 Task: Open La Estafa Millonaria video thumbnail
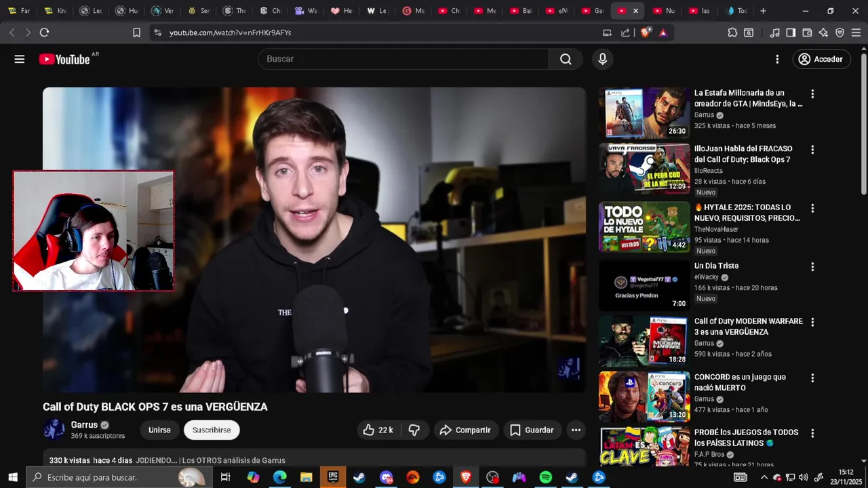644,113
